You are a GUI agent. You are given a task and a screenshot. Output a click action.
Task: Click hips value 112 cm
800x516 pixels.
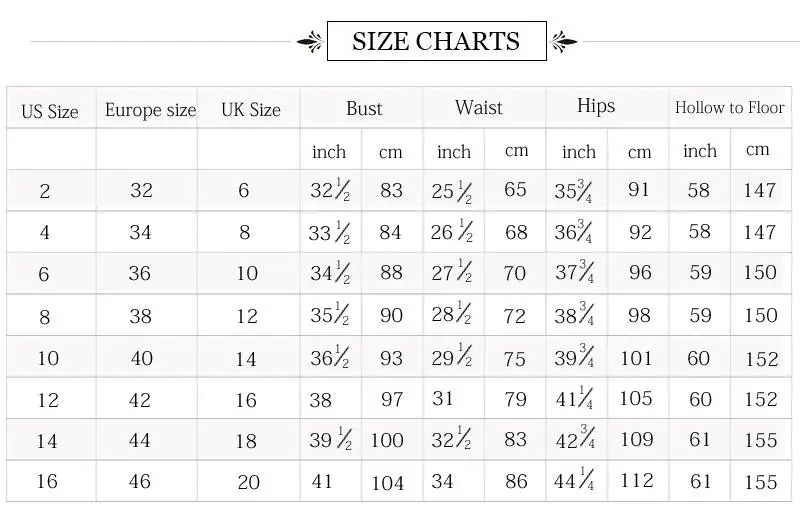pos(637,480)
